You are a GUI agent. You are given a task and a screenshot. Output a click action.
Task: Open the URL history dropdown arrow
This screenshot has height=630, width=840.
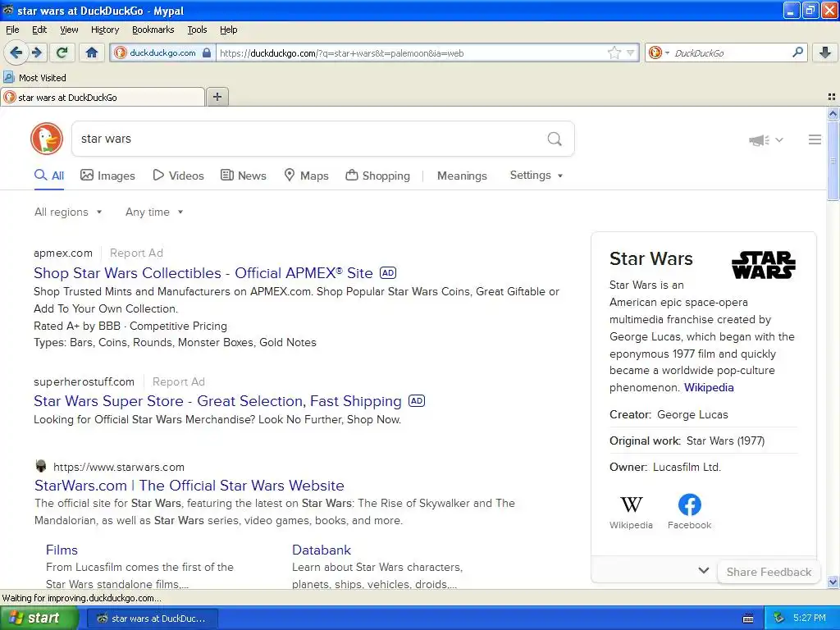(x=631, y=53)
